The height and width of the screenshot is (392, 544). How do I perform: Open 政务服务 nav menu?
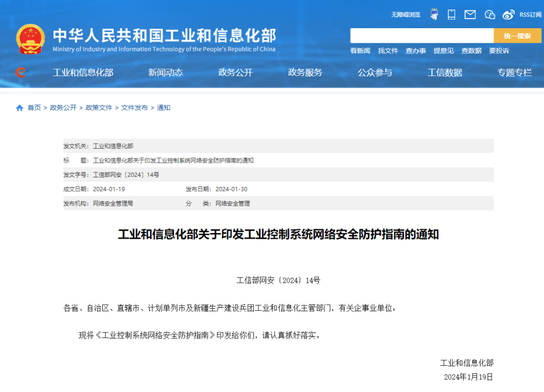(x=305, y=73)
